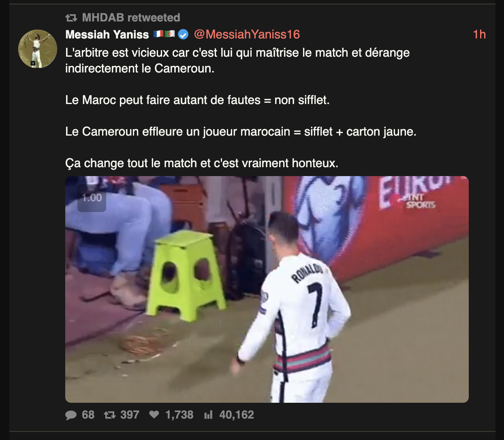Click the 397 retweets count
504x440 pixels.
[130, 415]
